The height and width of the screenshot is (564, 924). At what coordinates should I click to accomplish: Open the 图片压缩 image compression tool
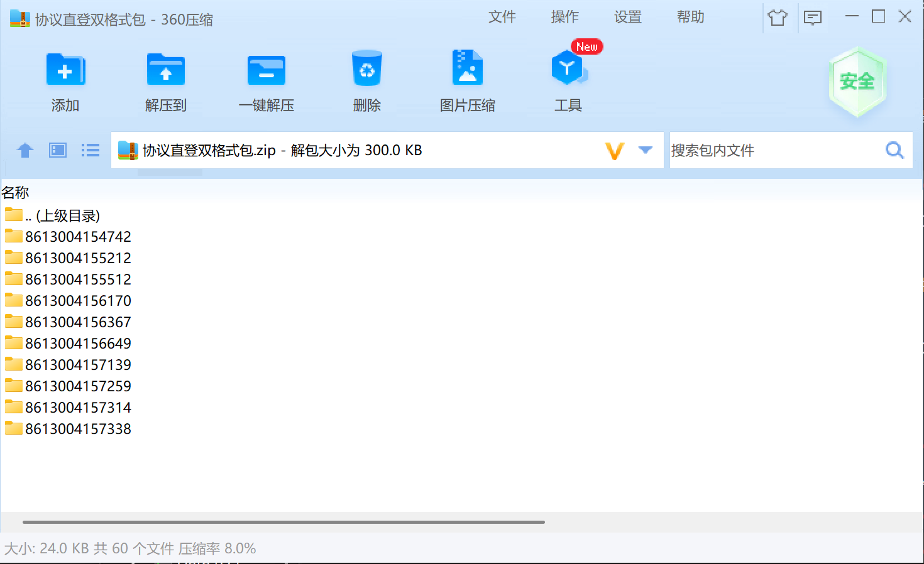(x=467, y=68)
